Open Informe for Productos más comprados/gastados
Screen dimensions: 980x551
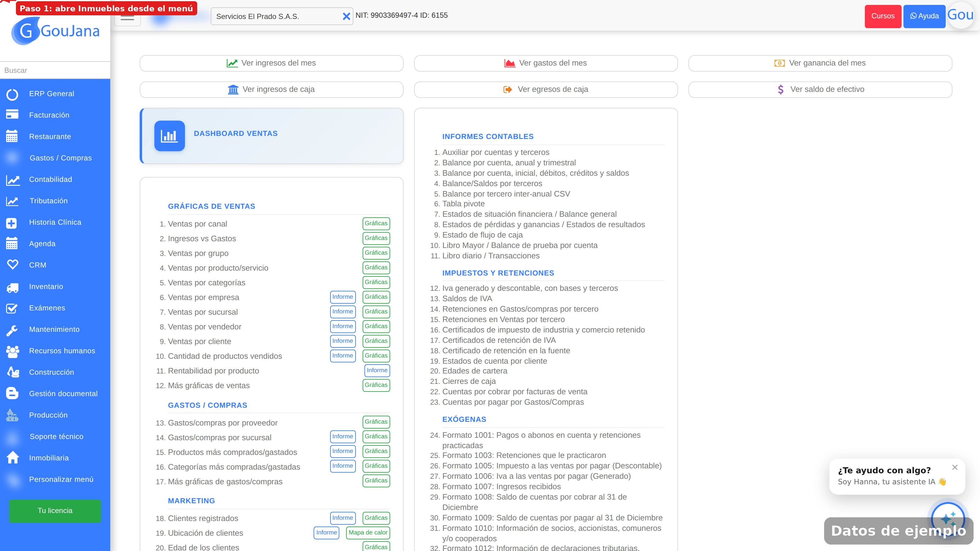342,452
